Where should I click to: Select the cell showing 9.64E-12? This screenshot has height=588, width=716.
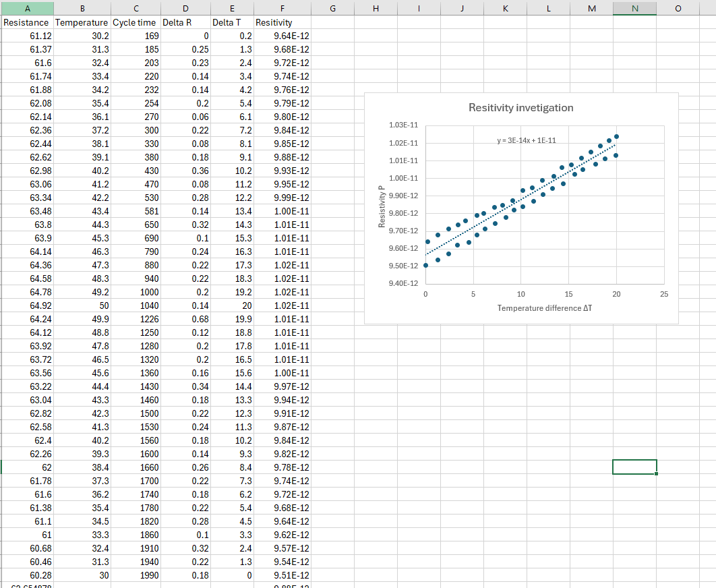pos(277,36)
